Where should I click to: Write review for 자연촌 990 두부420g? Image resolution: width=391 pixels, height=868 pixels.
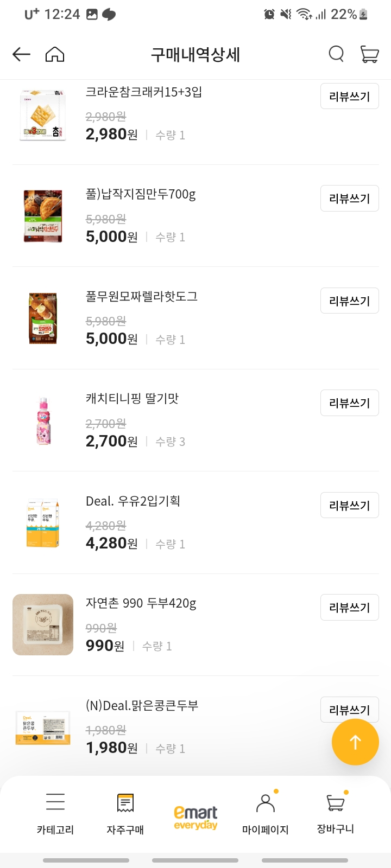point(349,608)
